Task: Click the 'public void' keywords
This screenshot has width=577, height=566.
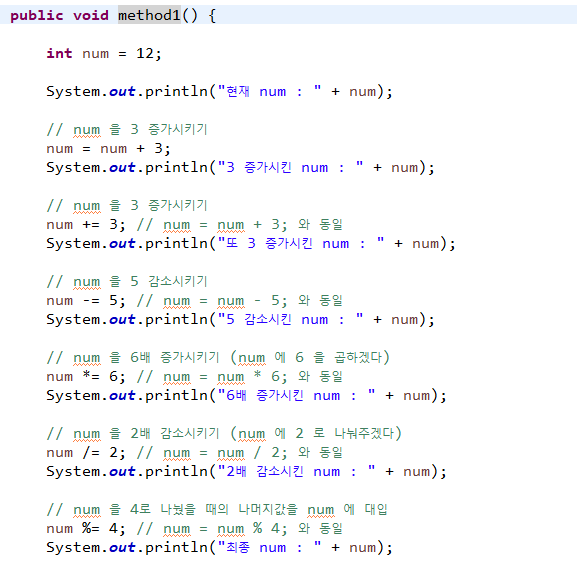Action: 59,15
